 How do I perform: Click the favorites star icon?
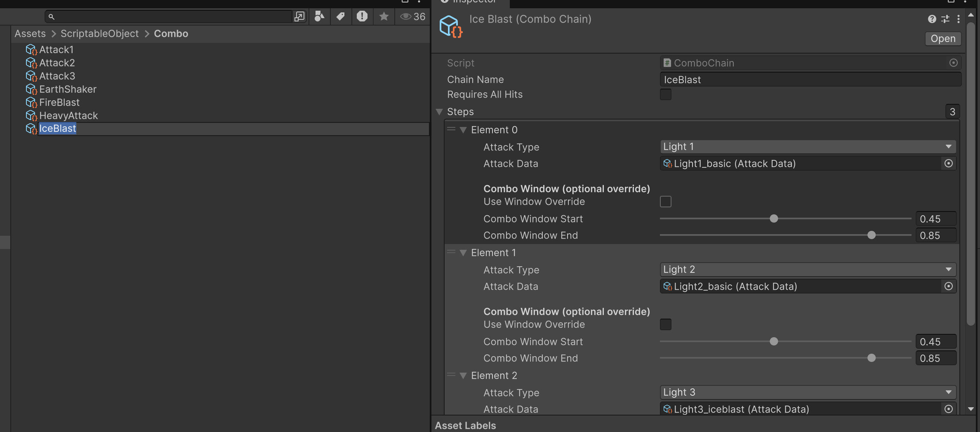click(x=384, y=16)
